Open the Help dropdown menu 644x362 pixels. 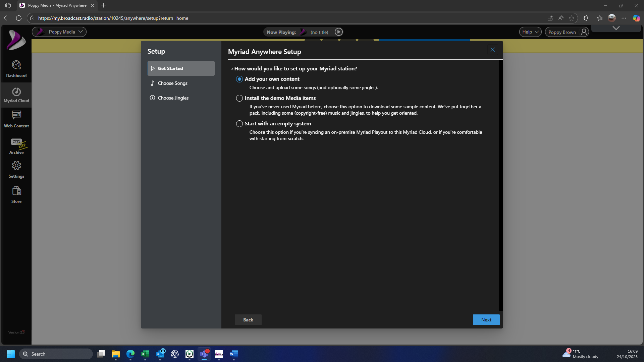pos(530,32)
